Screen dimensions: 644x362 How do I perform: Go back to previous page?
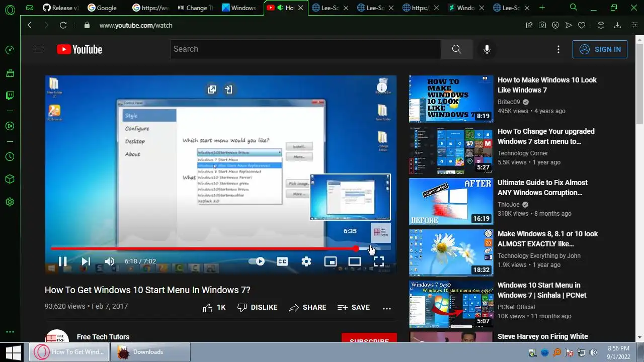click(30, 25)
